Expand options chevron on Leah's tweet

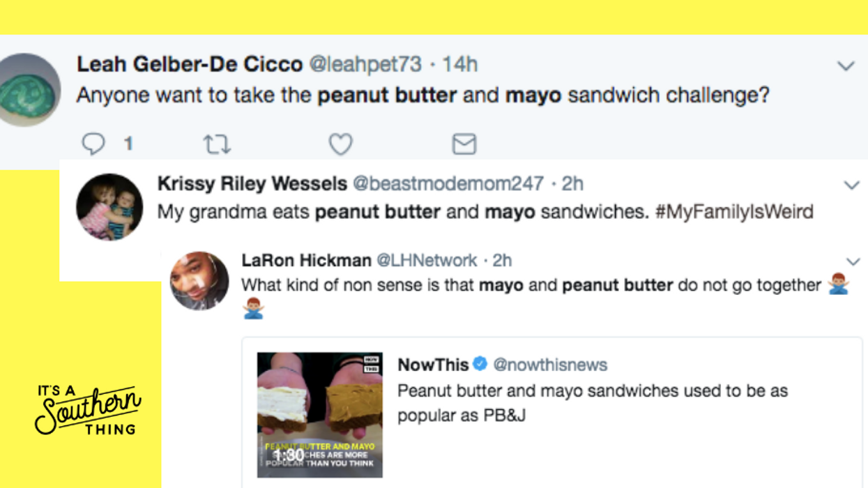click(x=846, y=66)
